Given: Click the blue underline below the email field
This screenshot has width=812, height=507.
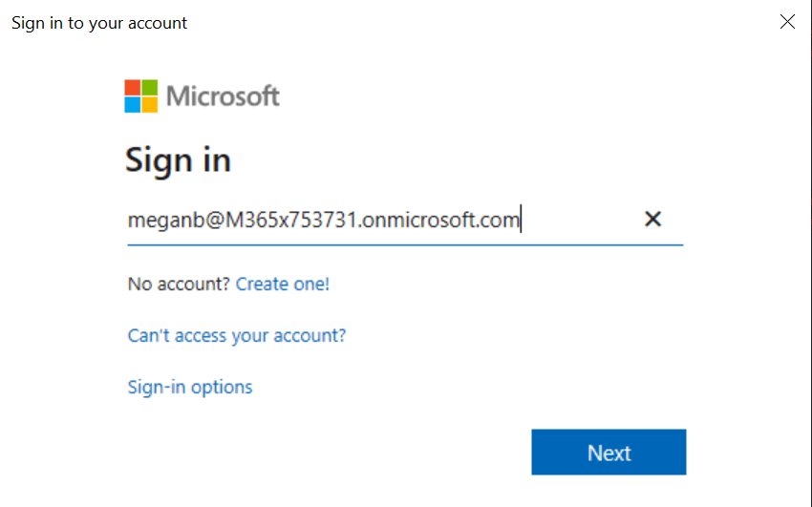Looking at the screenshot, I should coord(405,244).
